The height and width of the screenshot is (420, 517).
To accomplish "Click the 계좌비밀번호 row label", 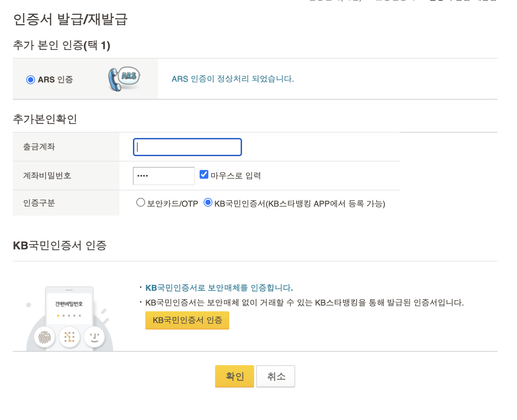I will coord(47,176).
